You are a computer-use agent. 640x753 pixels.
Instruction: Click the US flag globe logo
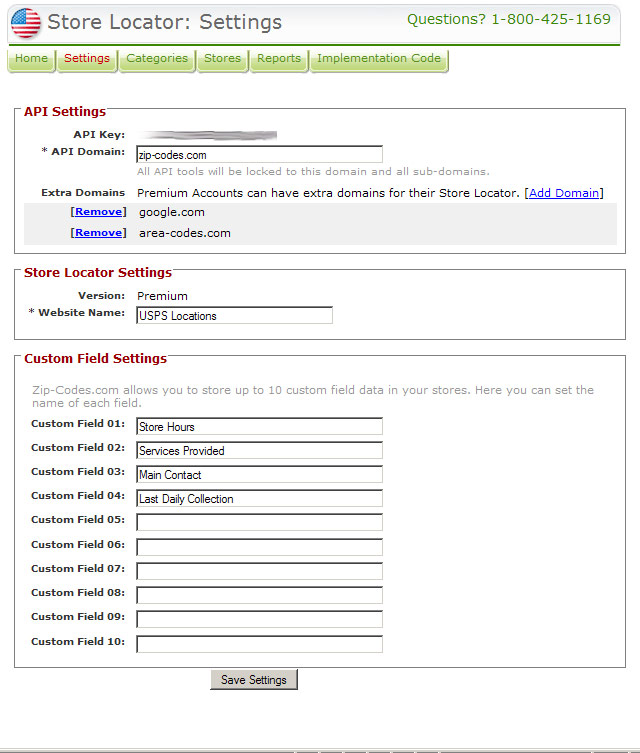click(x=25, y=23)
